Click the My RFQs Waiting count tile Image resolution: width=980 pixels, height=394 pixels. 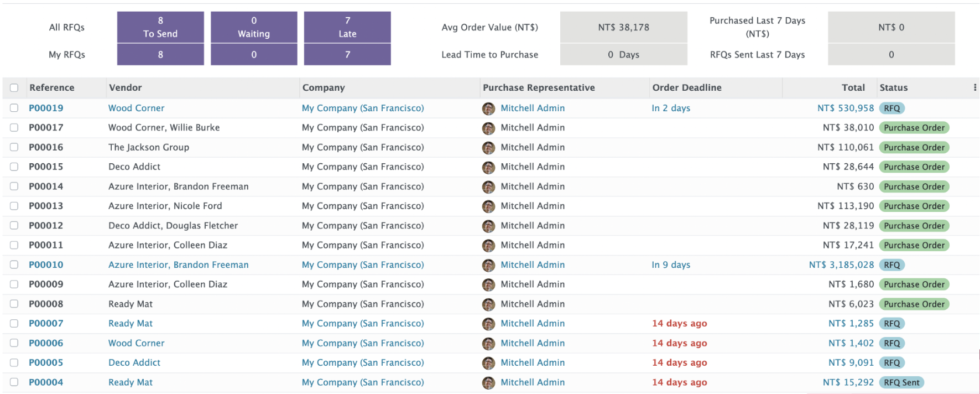(x=254, y=55)
